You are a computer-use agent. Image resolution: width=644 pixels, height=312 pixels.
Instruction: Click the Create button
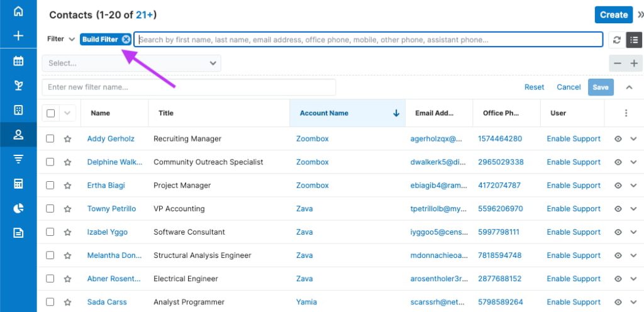pyautogui.click(x=614, y=14)
